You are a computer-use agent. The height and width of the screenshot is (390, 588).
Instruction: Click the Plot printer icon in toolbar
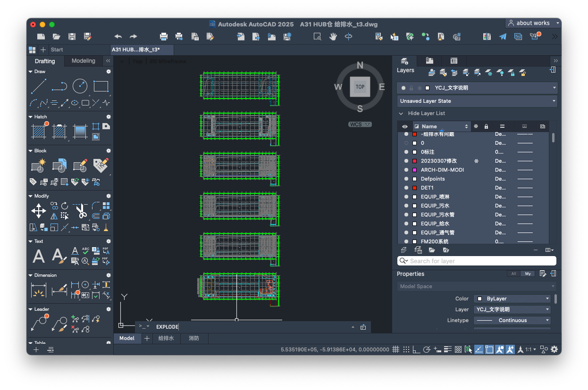click(164, 36)
